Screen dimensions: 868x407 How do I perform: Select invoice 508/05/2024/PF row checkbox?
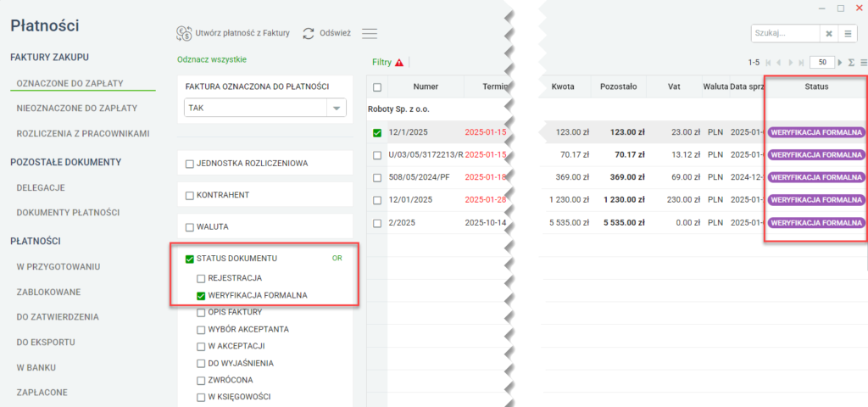(x=377, y=178)
